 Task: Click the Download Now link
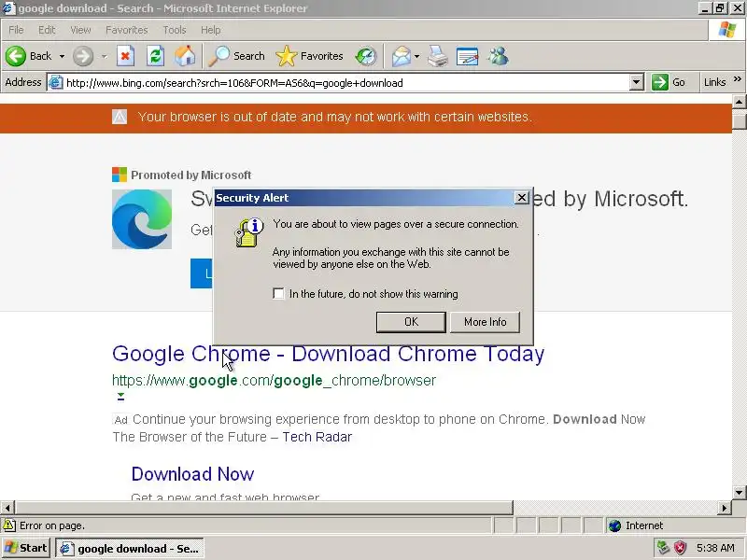pyautogui.click(x=192, y=474)
